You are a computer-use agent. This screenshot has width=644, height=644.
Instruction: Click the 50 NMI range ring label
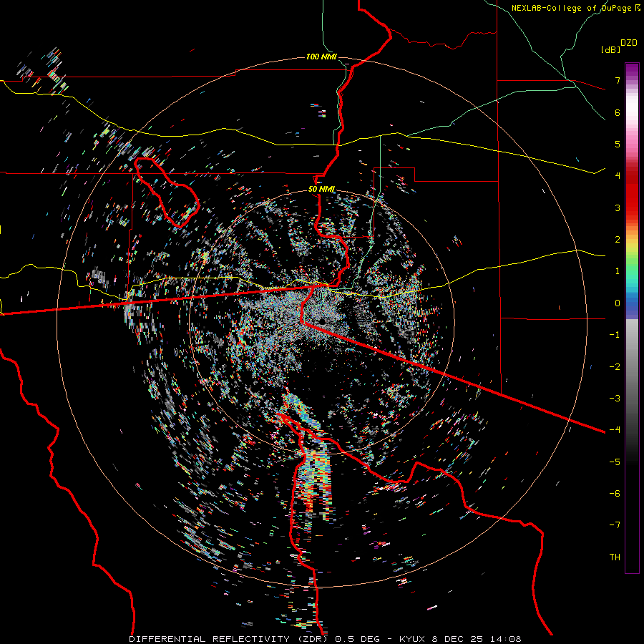[321, 190]
